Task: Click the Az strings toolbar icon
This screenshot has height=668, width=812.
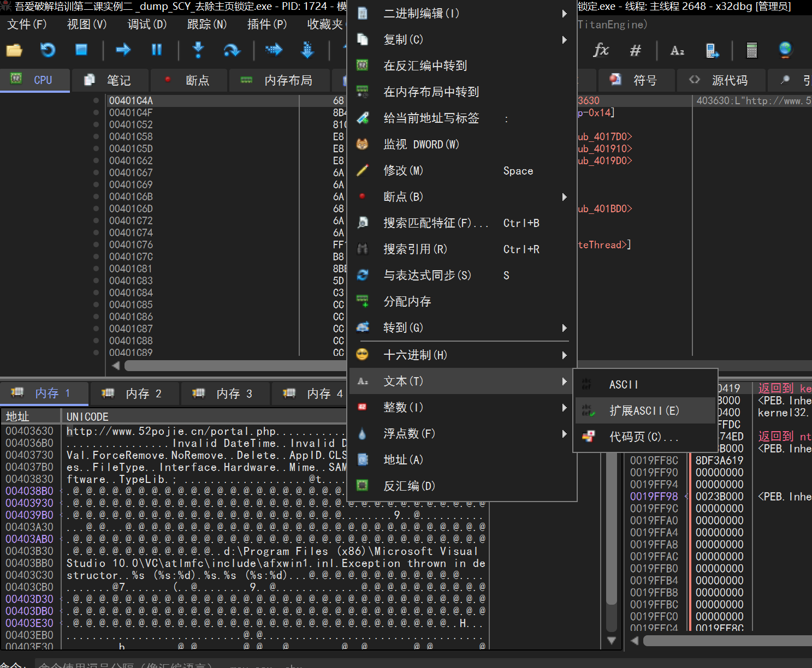Action: pyautogui.click(x=677, y=50)
